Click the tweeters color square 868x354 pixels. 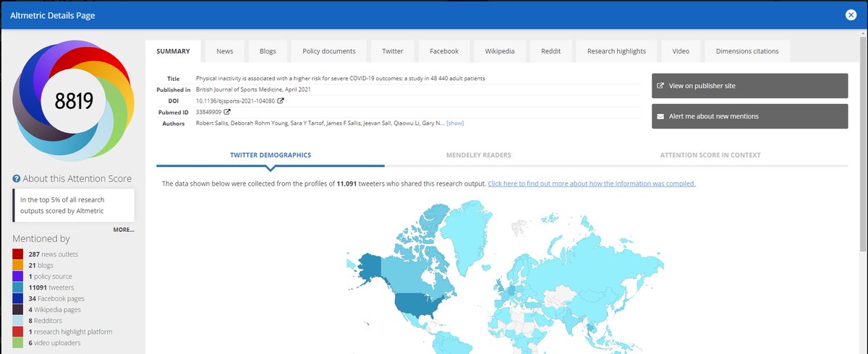[18, 288]
